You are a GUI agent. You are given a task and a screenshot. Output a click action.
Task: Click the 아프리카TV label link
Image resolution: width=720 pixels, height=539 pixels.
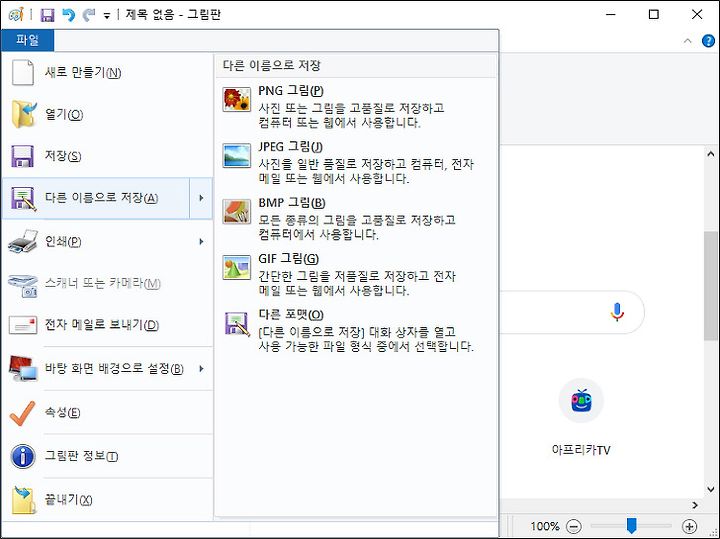click(x=581, y=450)
